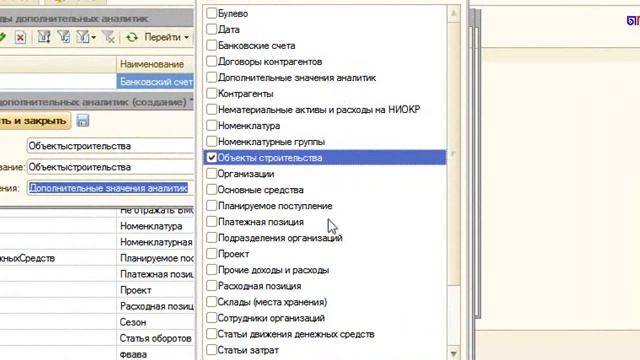640x360 pixels.
Task: Click the Наименование column header
Action: (x=155, y=64)
